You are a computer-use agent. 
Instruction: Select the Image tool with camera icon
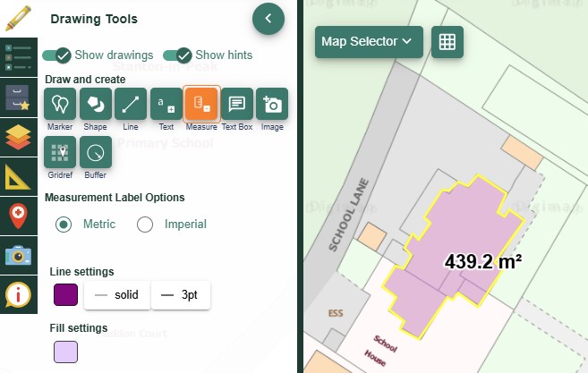(x=272, y=106)
